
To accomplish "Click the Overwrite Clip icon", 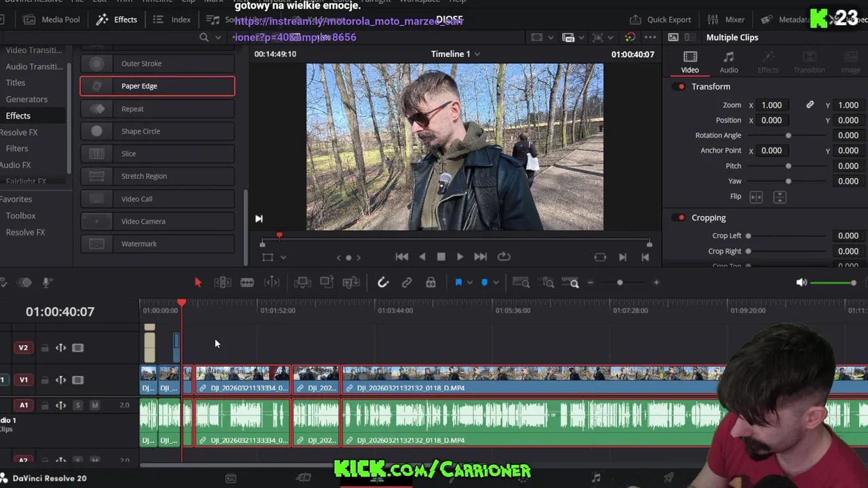I will coord(327,283).
